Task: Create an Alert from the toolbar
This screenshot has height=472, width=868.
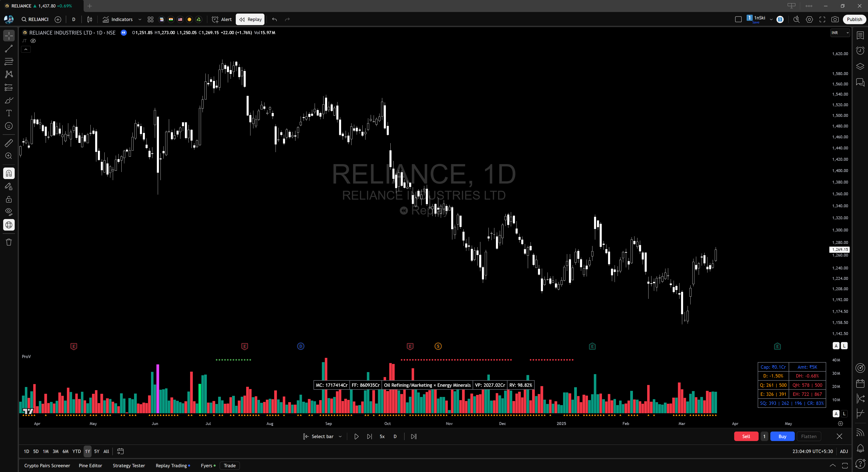Action: (x=222, y=19)
